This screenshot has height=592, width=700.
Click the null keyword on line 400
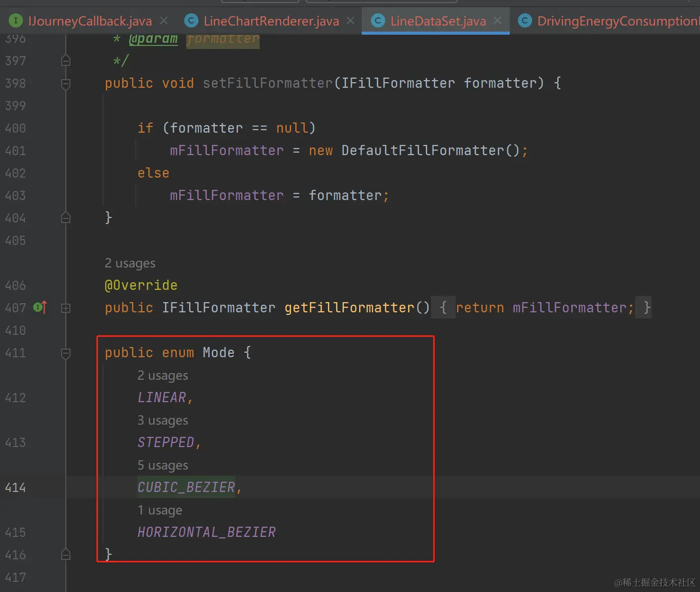292,128
